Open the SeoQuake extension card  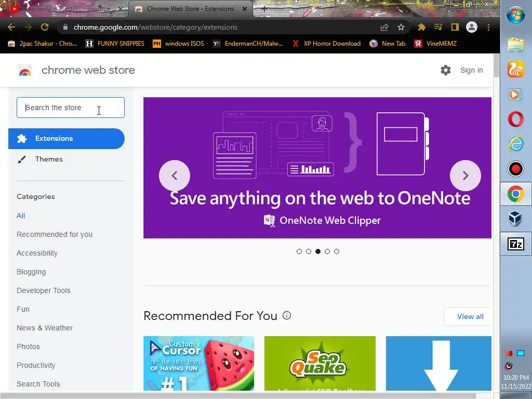click(x=320, y=363)
